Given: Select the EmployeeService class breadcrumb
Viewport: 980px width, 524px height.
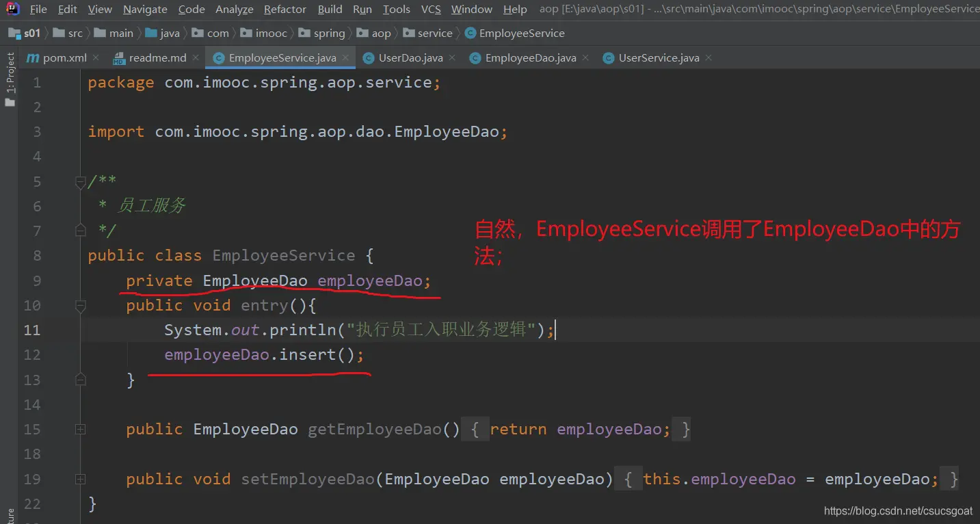Looking at the screenshot, I should tap(515, 33).
